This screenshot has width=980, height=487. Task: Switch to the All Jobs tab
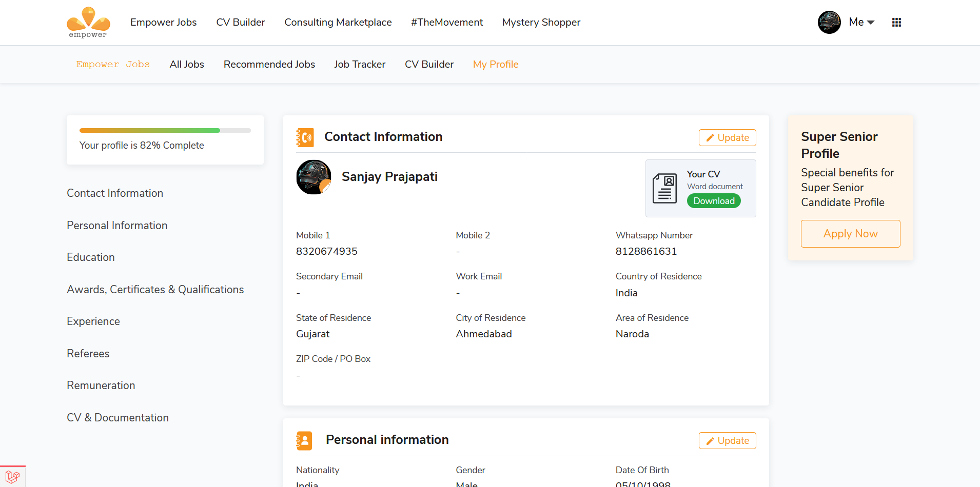(x=187, y=64)
